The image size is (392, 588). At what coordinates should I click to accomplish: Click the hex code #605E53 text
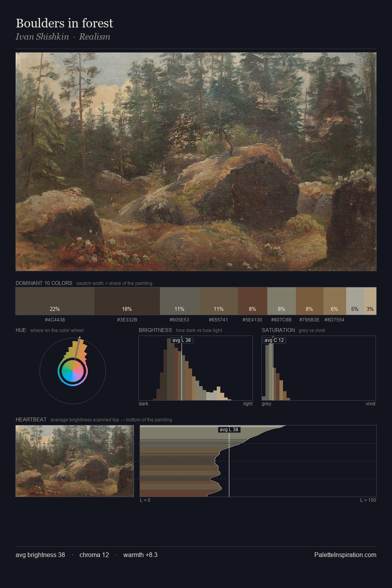pos(180,320)
